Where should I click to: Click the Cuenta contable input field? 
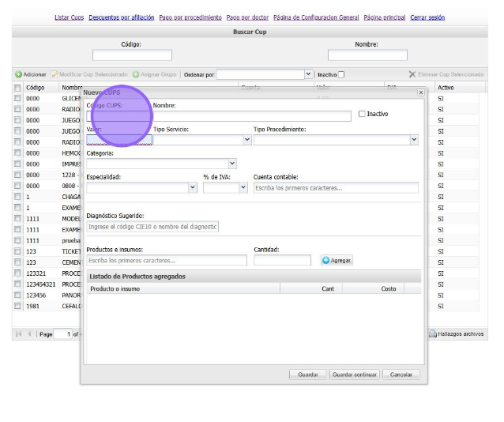[336, 188]
